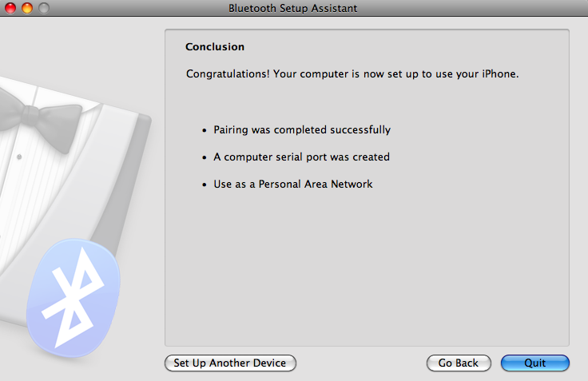Quit the Bluetooth Setup Assistant

[x=534, y=363]
